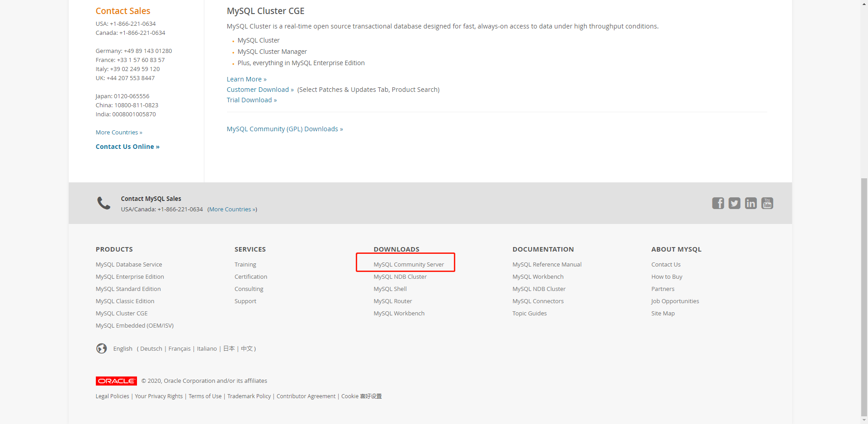Switch site language to Français
This screenshot has width=868, height=424.
(x=179, y=349)
